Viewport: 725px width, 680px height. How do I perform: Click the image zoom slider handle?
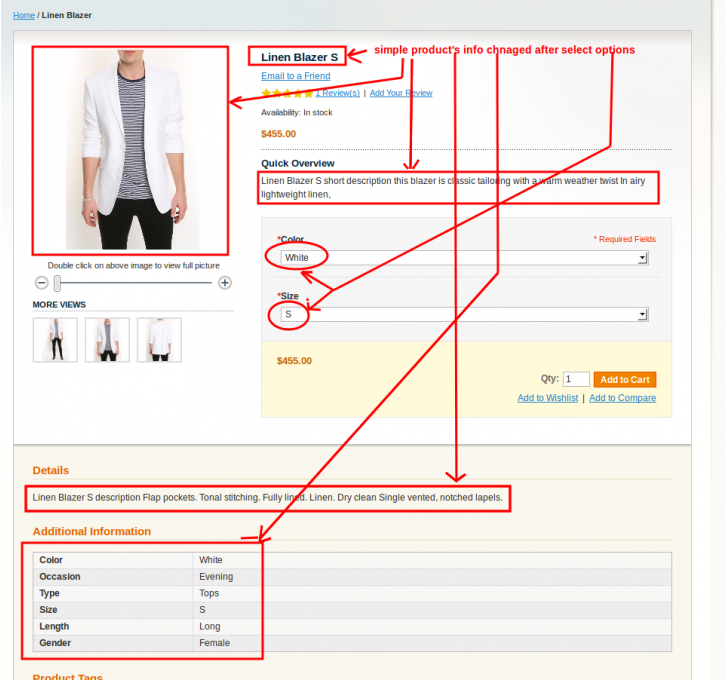tap(57, 283)
